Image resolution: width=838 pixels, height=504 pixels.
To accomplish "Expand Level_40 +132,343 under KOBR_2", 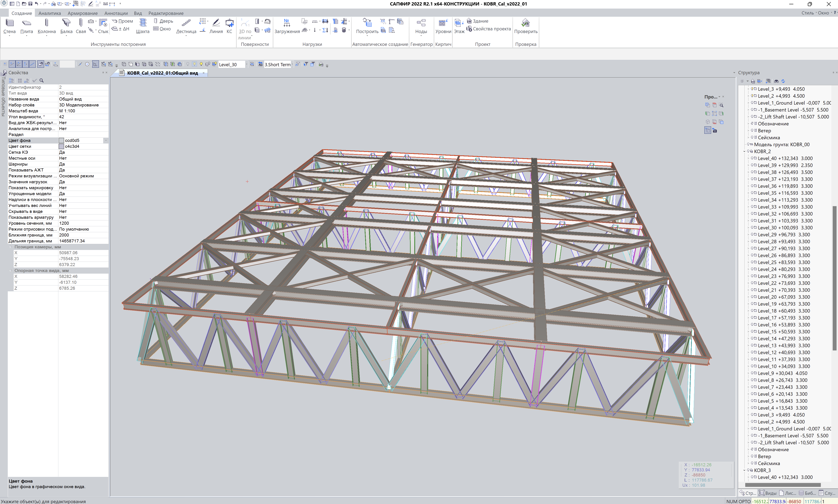I will click(x=748, y=158).
